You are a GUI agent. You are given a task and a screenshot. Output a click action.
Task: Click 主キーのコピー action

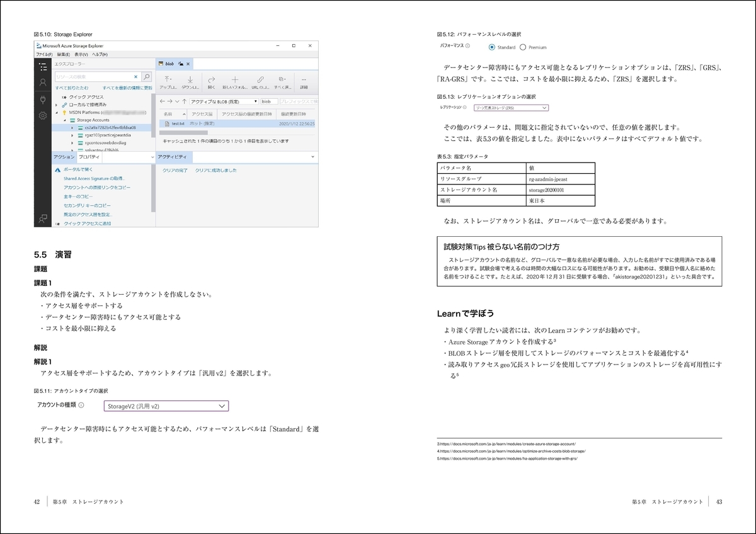pos(78,196)
